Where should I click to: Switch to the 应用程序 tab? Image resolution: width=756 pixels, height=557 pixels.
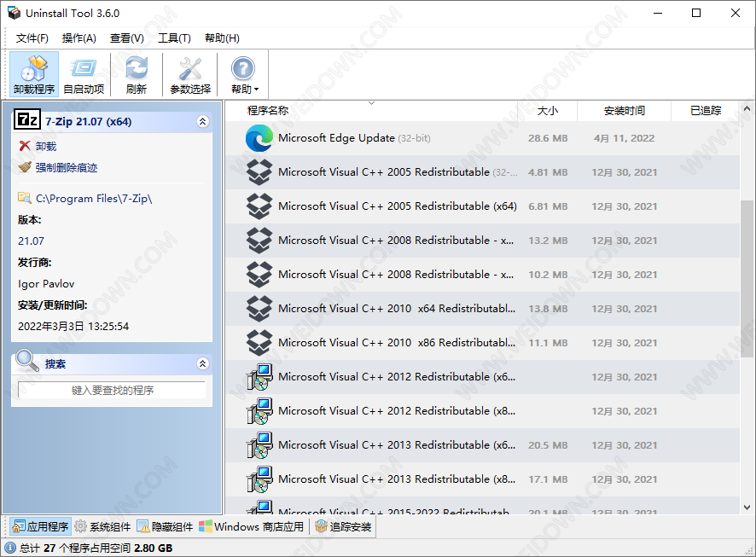coord(40,526)
